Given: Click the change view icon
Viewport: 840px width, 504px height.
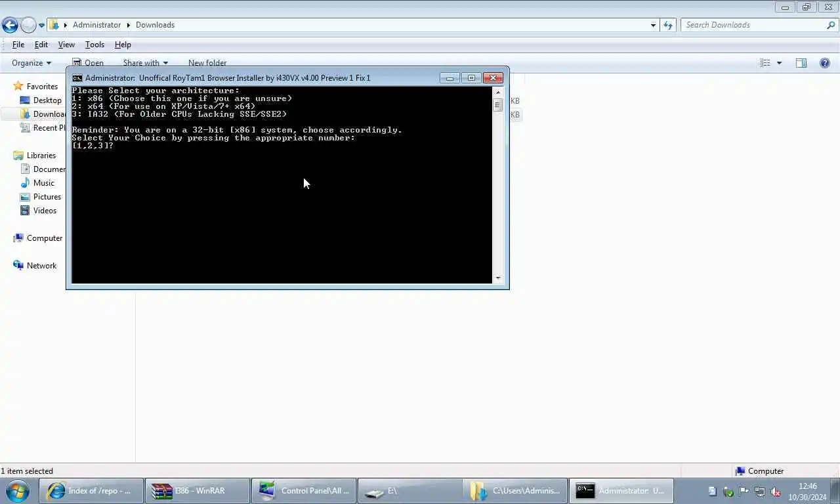Looking at the screenshot, I should pyautogui.click(x=765, y=63).
